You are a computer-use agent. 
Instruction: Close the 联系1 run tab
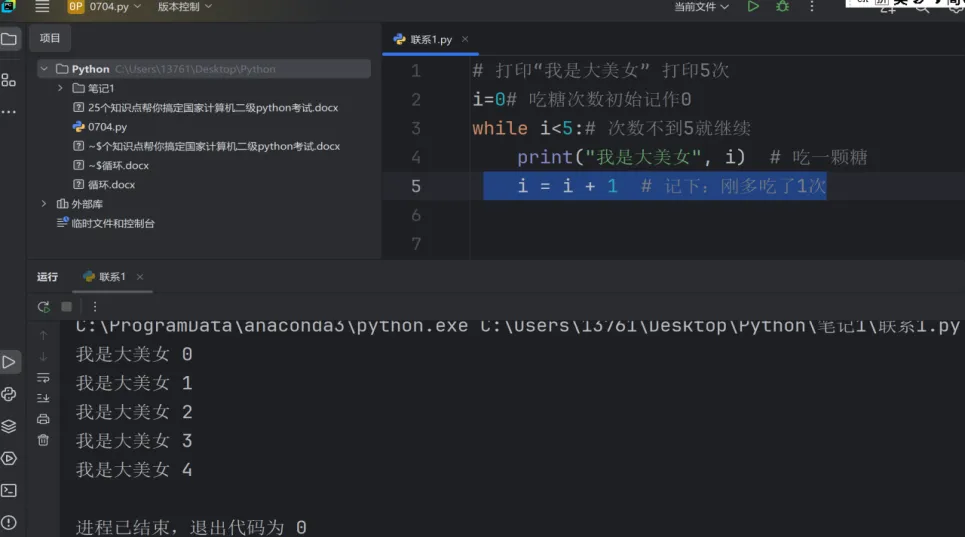pos(140,277)
